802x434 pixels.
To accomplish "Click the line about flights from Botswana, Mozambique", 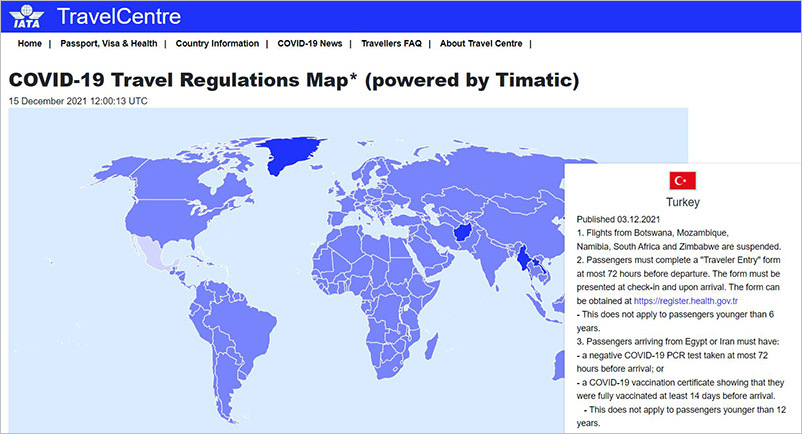I will click(679, 239).
